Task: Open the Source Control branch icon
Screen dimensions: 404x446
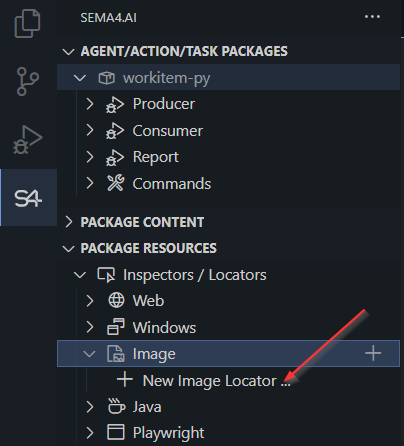Action: [27, 81]
